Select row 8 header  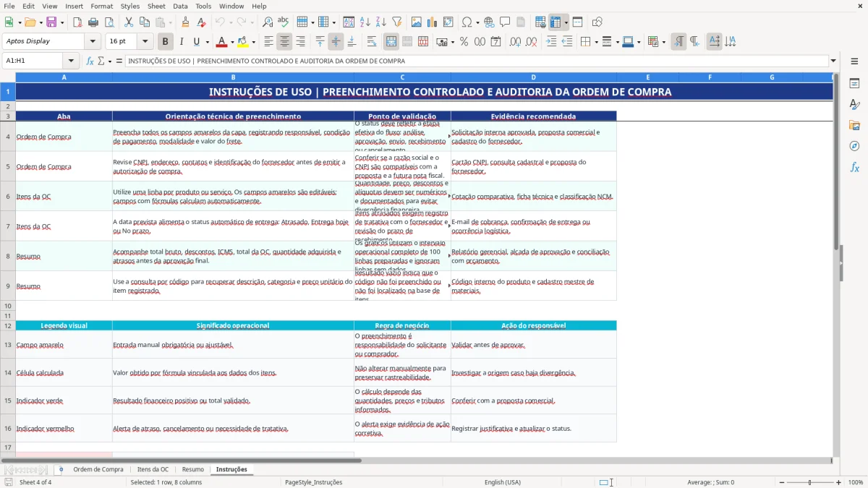point(7,256)
